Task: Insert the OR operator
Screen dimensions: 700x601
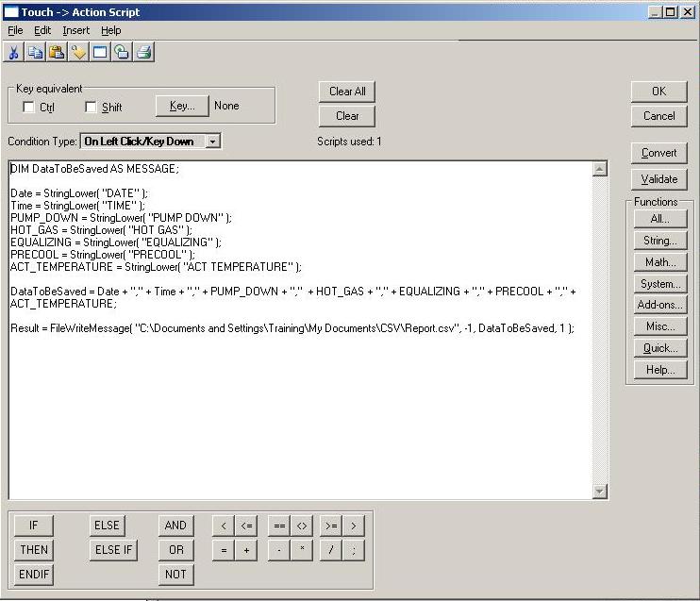Action: pyautogui.click(x=175, y=550)
